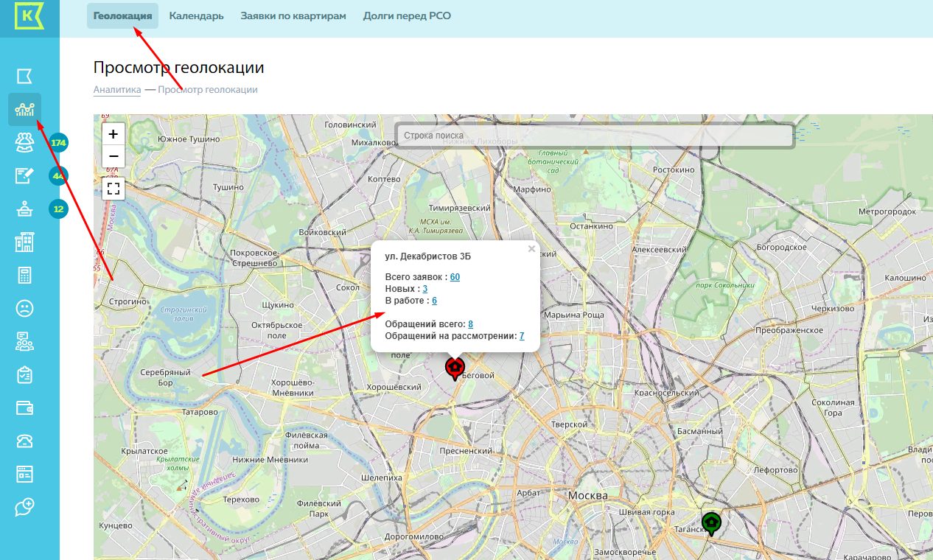Image resolution: width=933 pixels, height=560 pixels.
Task: Click the 12 badge in the sidebar
Action: point(59,209)
